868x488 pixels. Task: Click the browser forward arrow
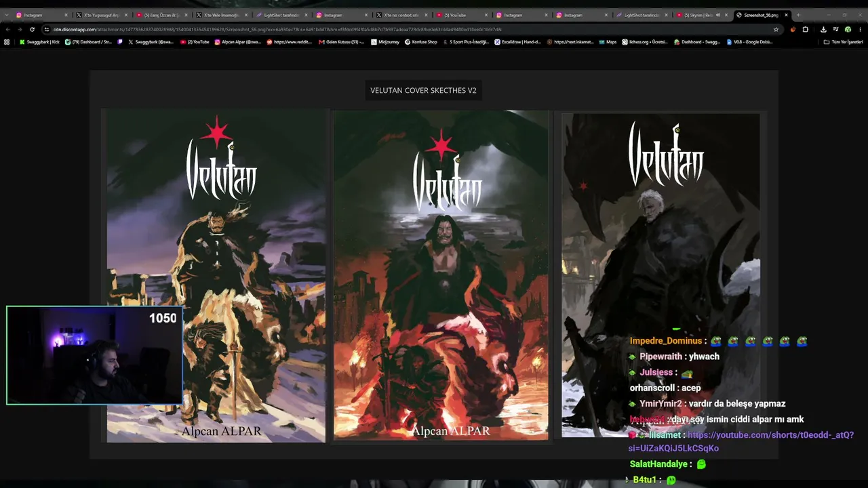[x=19, y=29]
